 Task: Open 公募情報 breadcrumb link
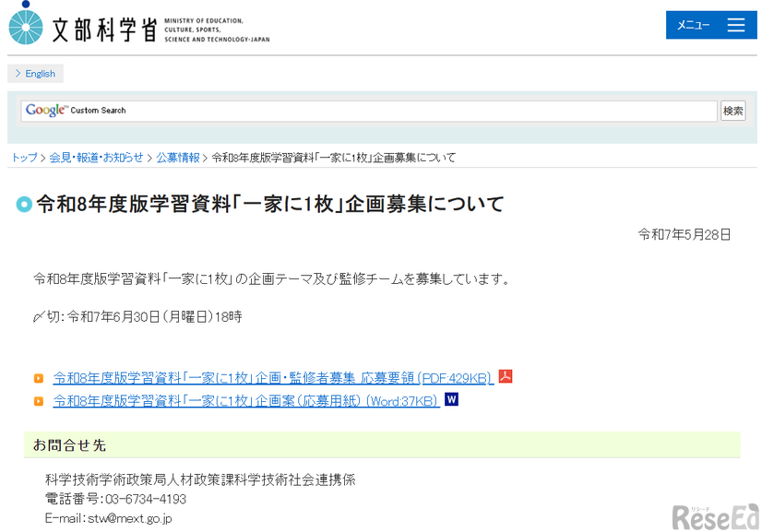point(178,158)
